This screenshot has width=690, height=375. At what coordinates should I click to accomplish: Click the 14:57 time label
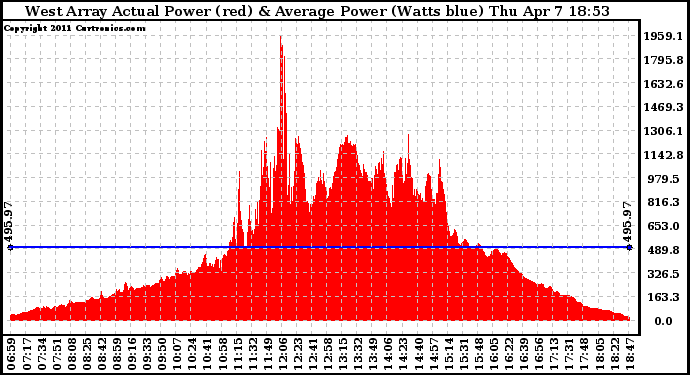click(433, 354)
